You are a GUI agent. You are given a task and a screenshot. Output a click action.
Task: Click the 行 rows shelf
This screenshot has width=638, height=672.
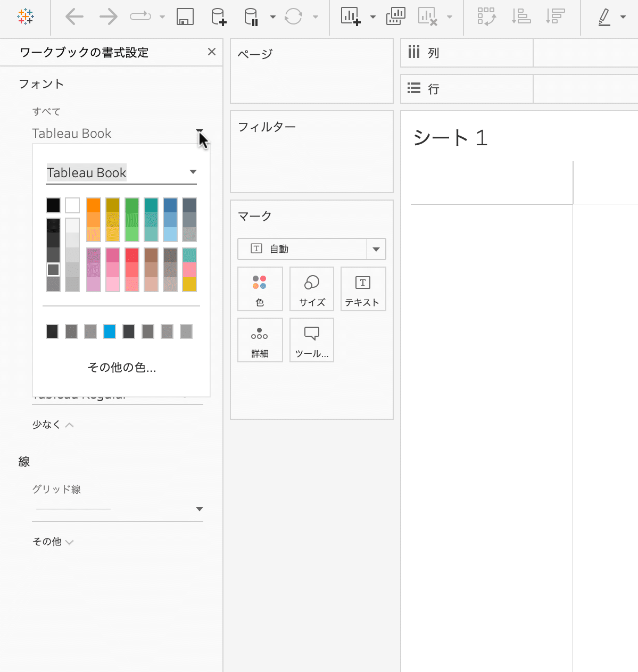point(519,89)
